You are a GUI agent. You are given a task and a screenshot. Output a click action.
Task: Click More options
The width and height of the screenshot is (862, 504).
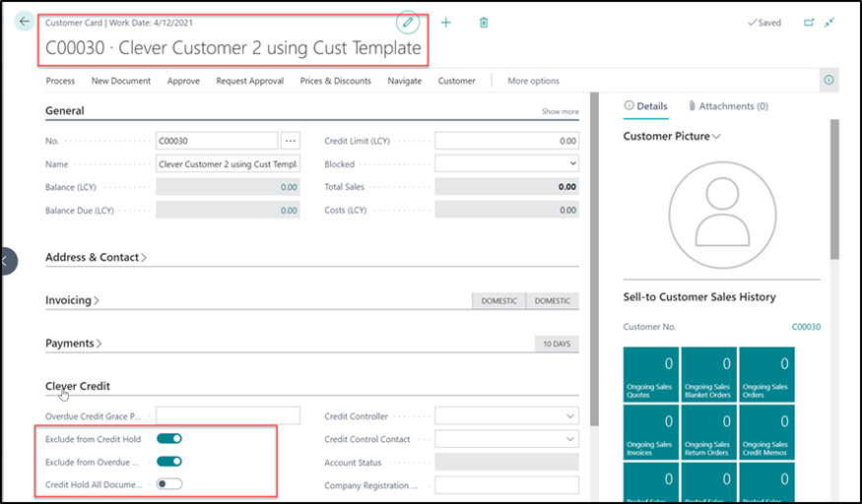(533, 81)
